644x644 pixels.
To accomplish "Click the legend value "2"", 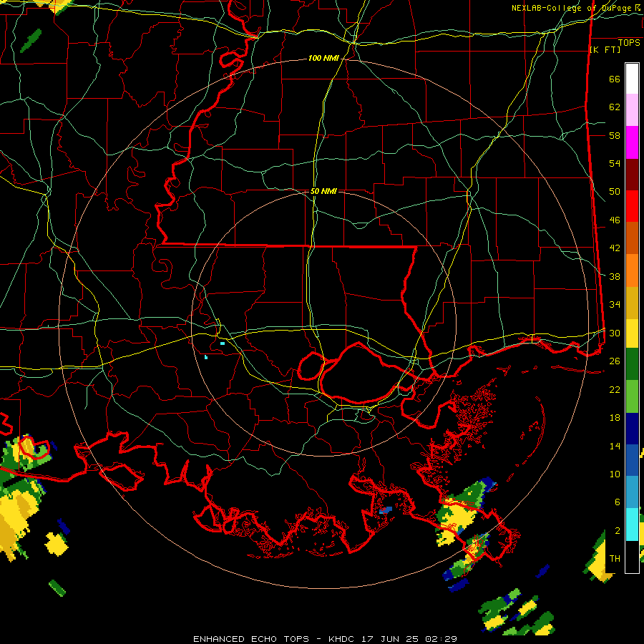I will tap(617, 531).
